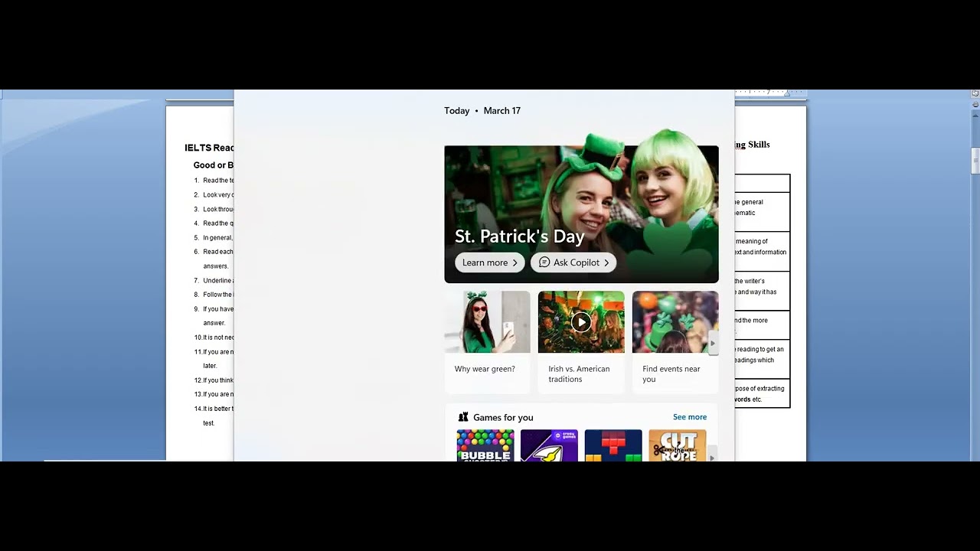Click the 'Good or B' subheading in Word
This screenshot has height=551, width=980.
tap(214, 165)
